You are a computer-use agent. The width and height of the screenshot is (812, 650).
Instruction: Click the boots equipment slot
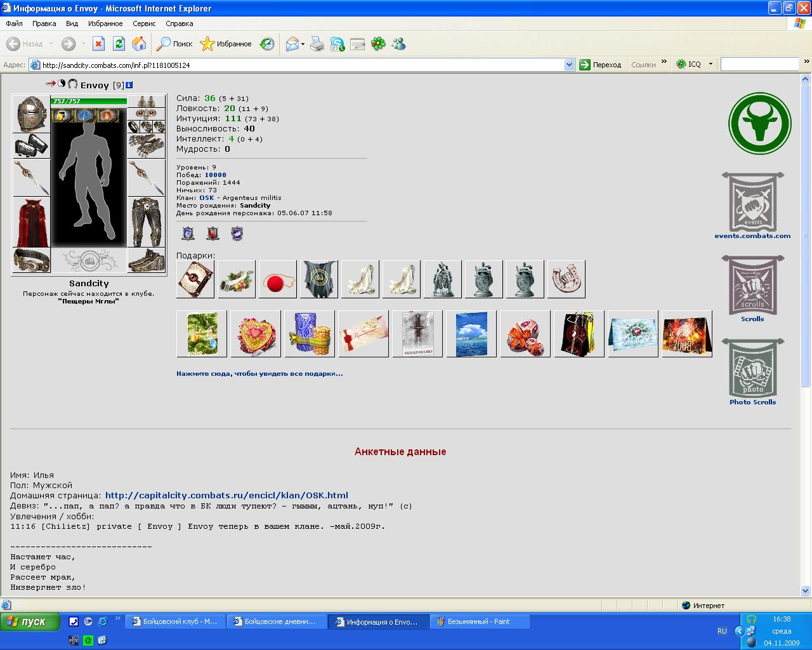point(147,260)
